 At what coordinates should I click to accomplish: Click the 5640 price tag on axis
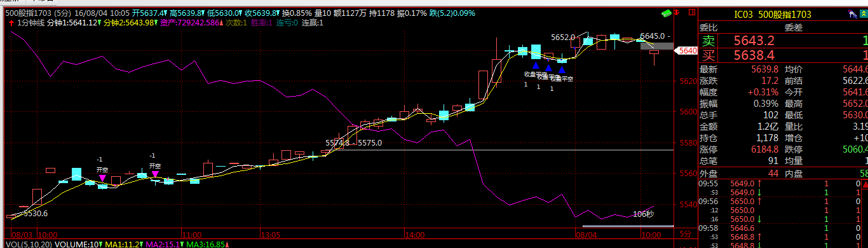[688, 50]
